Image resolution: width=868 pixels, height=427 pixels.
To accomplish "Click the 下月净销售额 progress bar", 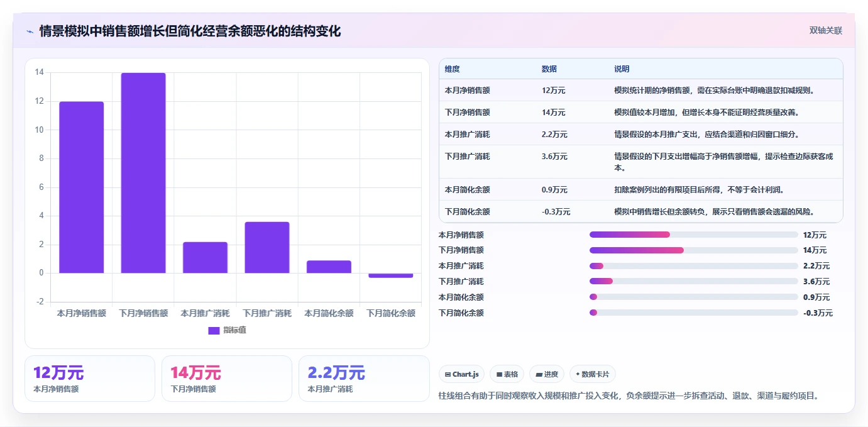I will click(x=694, y=250).
